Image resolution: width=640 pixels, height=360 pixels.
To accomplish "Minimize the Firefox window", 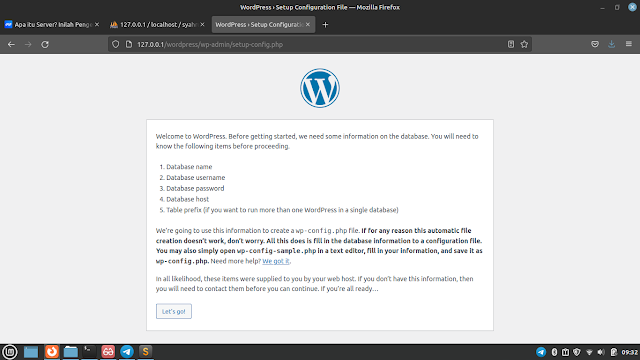I will [x=602, y=7].
